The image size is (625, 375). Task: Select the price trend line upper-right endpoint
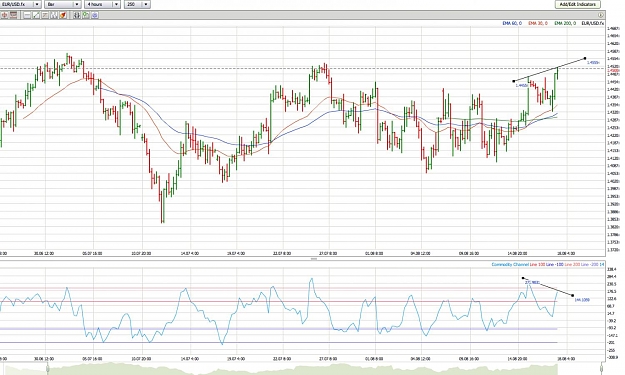pos(585,59)
